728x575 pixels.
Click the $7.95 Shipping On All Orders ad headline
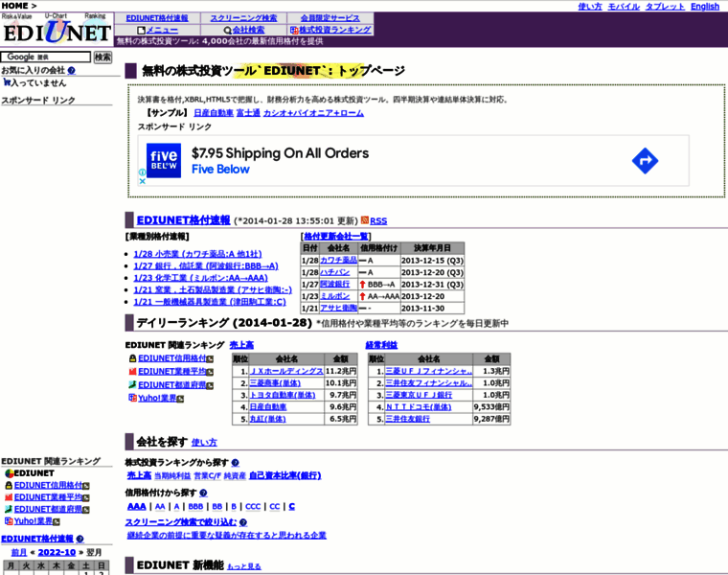(x=280, y=153)
